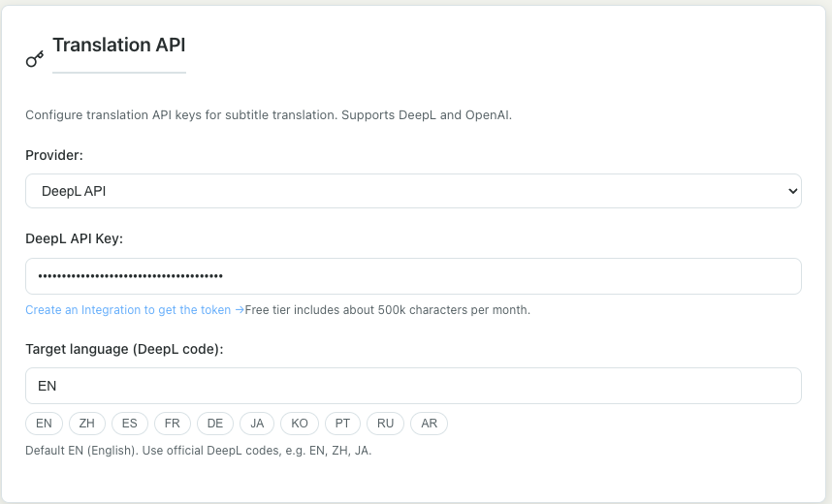This screenshot has width=832, height=504.
Task: Click the Target language input field
Action: click(x=412, y=386)
